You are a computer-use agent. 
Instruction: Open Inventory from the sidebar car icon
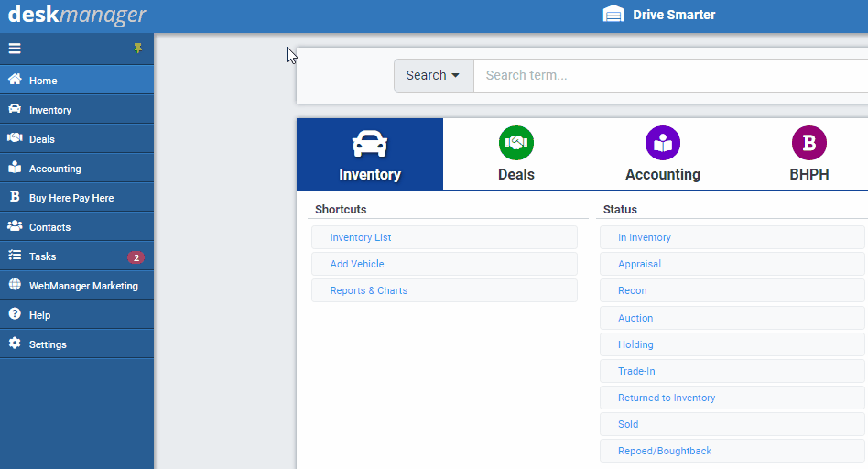coord(15,109)
